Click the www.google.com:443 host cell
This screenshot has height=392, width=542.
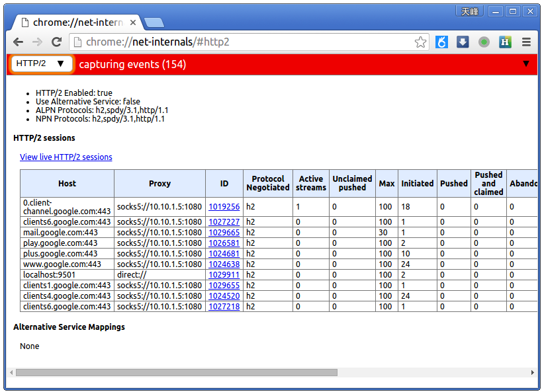click(67, 264)
